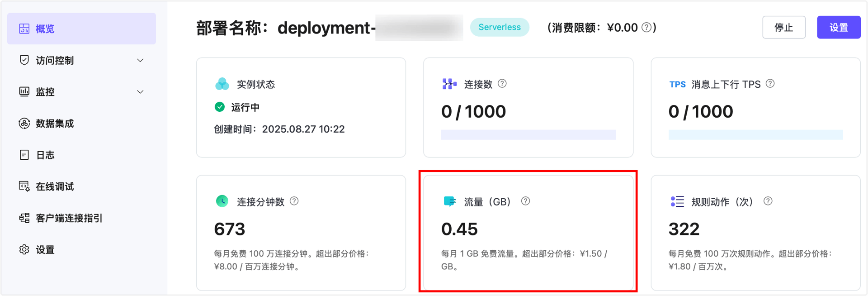This screenshot has width=868, height=296.
Task: Open 设置 at the sidebar bottom
Action: [x=45, y=250]
